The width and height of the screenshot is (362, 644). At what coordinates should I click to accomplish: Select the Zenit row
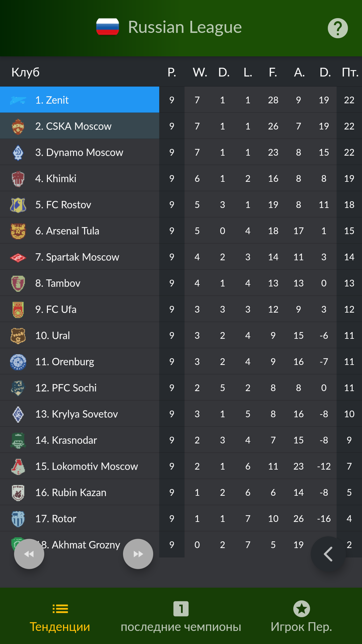(181, 100)
